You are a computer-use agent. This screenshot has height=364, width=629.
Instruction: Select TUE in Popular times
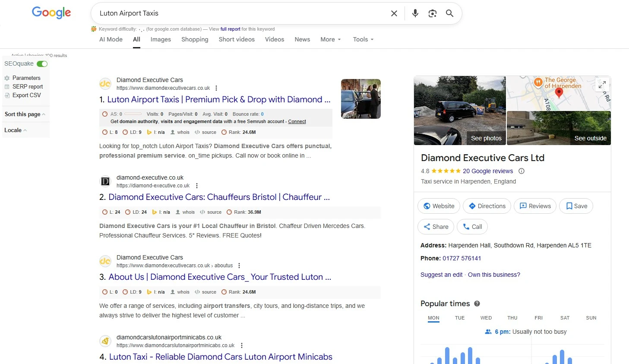coord(460,318)
